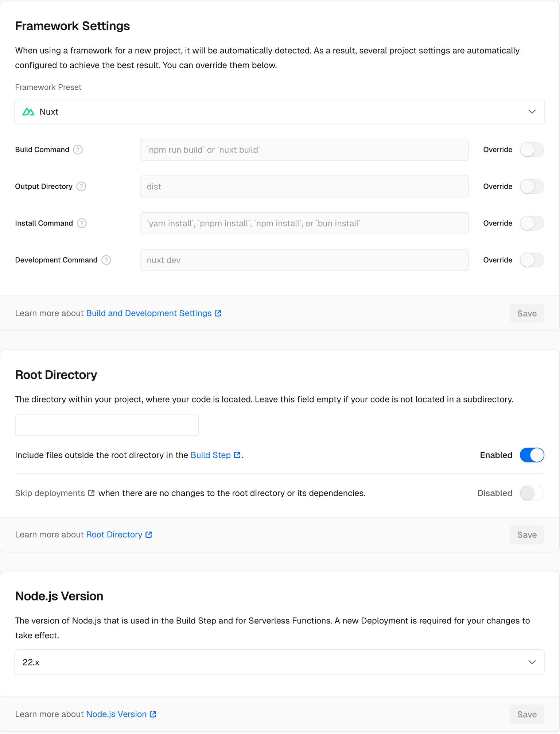Enable the Build Command override toggle
Screen dimensions: 560x734
pos(532,150)
